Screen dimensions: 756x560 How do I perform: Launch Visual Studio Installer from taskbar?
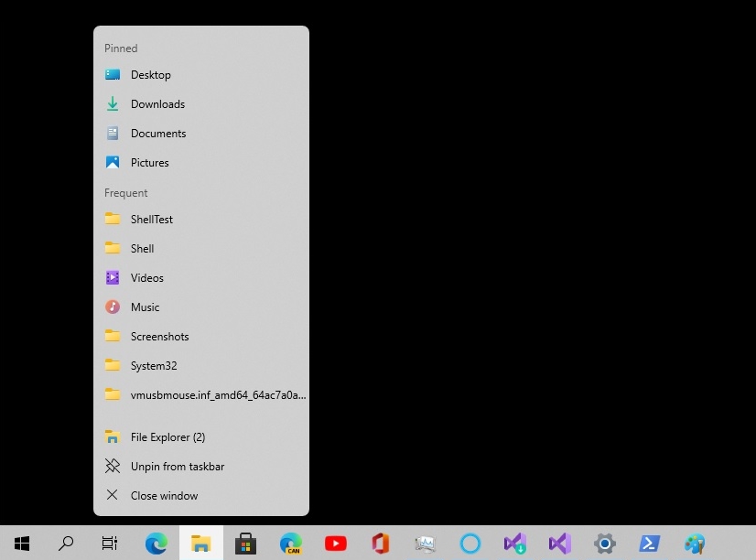point(515,544)
